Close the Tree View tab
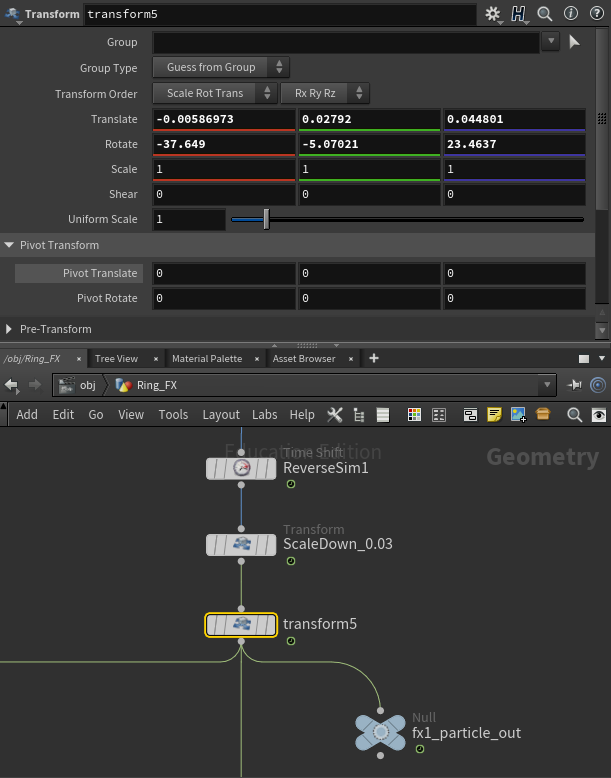The image size is (611, 778). click(156, 359)
